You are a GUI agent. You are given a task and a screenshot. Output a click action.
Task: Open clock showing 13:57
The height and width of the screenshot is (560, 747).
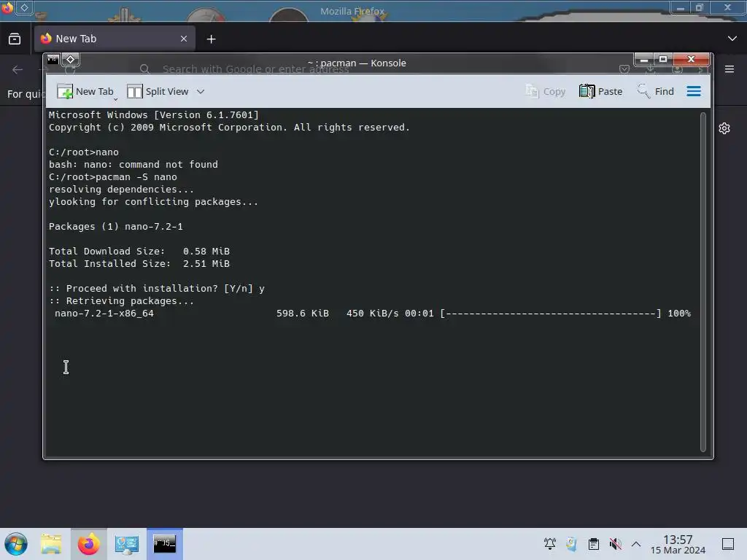(678, 544)
